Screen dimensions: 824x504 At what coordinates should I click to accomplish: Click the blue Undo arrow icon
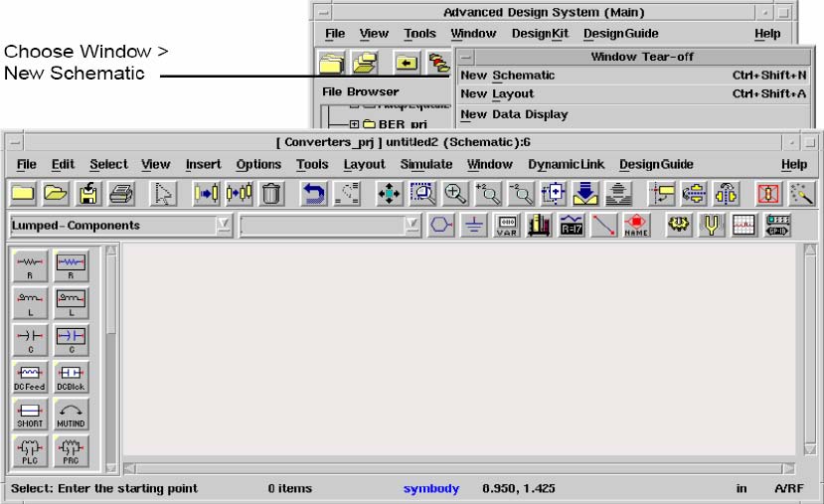[314, 194]
